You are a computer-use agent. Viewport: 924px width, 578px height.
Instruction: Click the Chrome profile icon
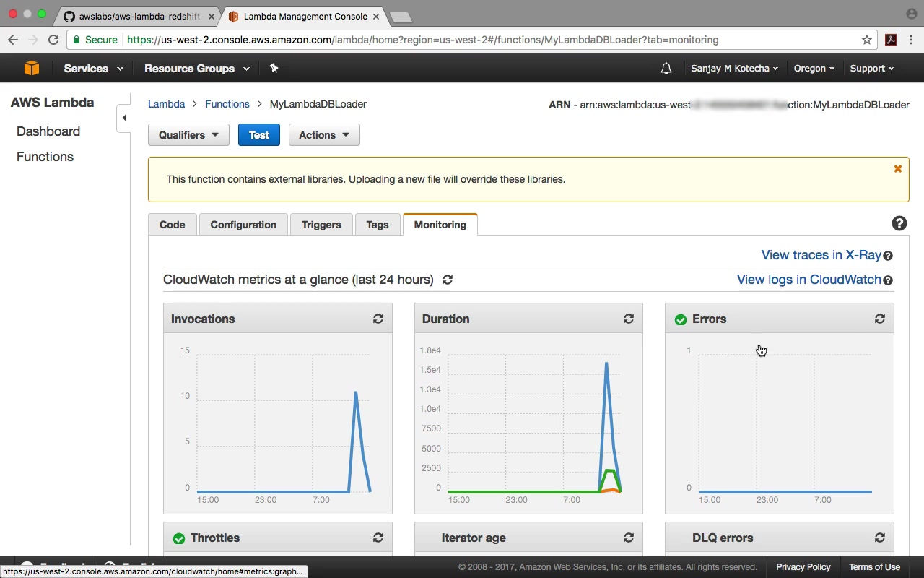[911, 14]
